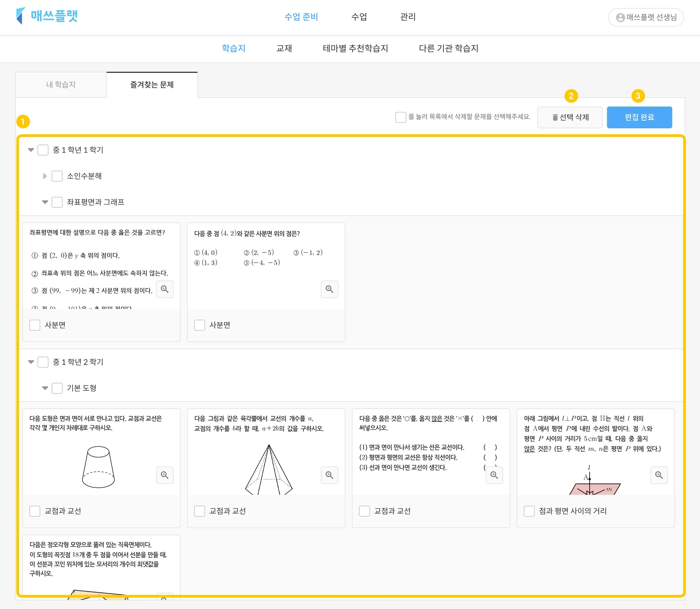Collapse the 기본 도형 section arrow
Image resolution: width=700 pixels, height=609 pixels.
[45, 388]
